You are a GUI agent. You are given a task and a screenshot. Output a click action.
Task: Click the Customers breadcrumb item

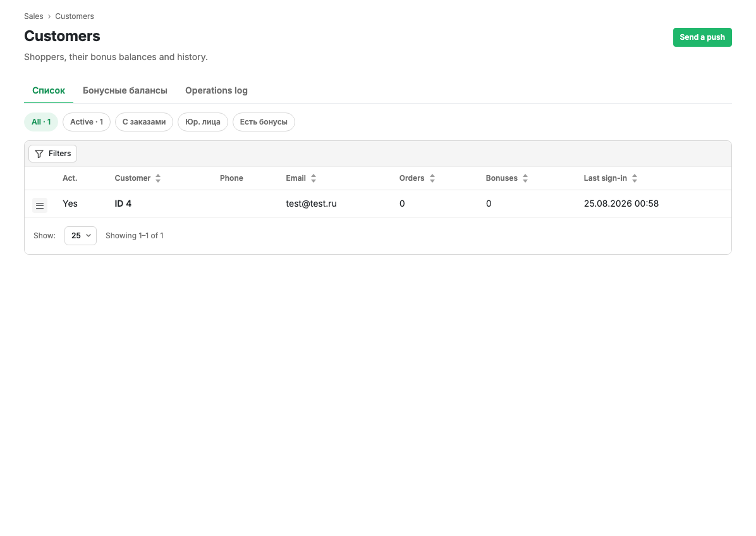[x=74, y=16]
